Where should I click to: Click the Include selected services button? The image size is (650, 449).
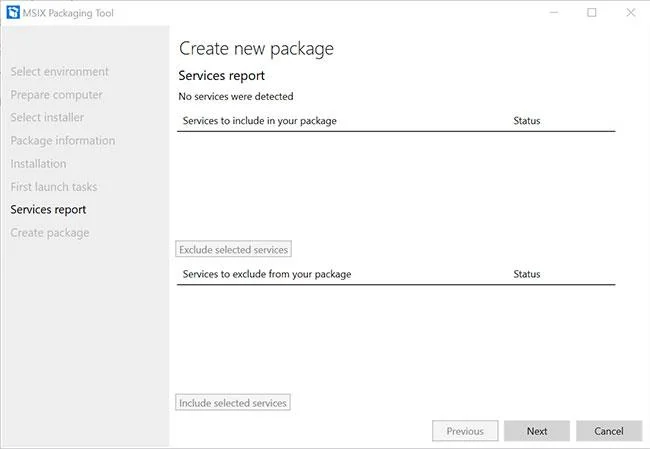point(233,403)
